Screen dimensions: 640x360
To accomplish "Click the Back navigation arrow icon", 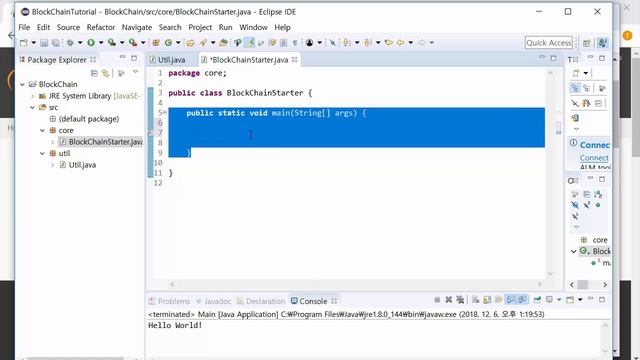I will (400, 42).
